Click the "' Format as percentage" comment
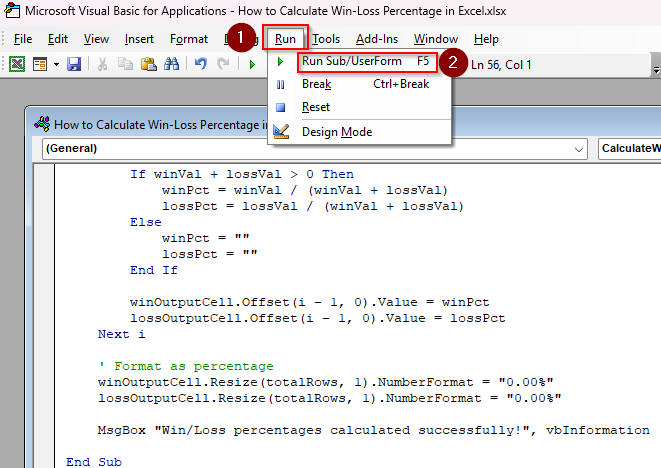661x468 pixels. tap(185, 366)
